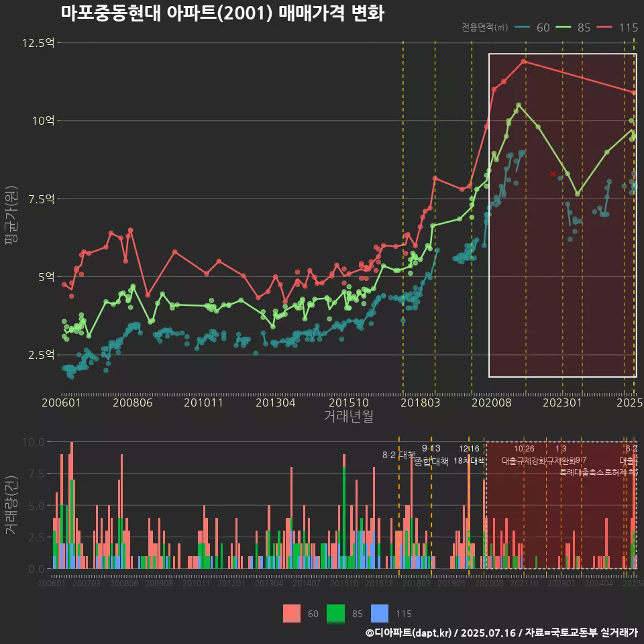The height and width of the screenshot is (644, 644).
Task: Select the '전용면적(㎡)' legend label at top
Action: (x=484, y=28)
